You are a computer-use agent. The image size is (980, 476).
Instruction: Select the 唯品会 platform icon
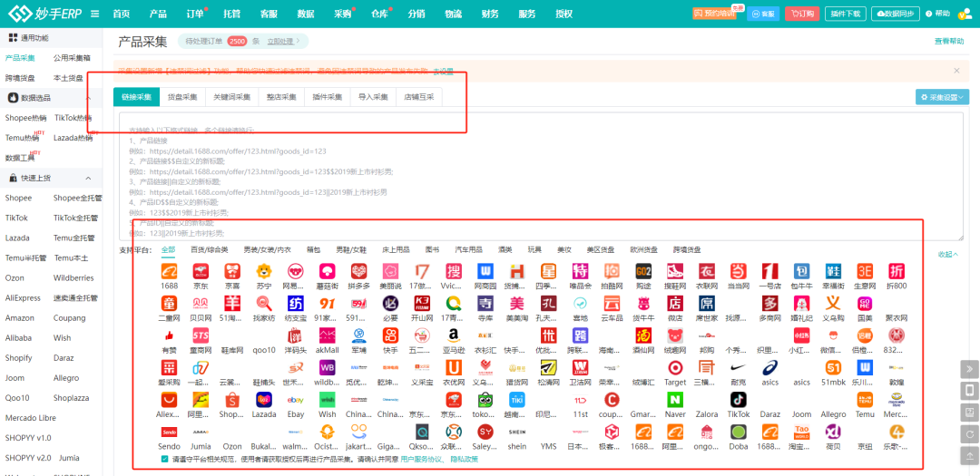[580, 271]
